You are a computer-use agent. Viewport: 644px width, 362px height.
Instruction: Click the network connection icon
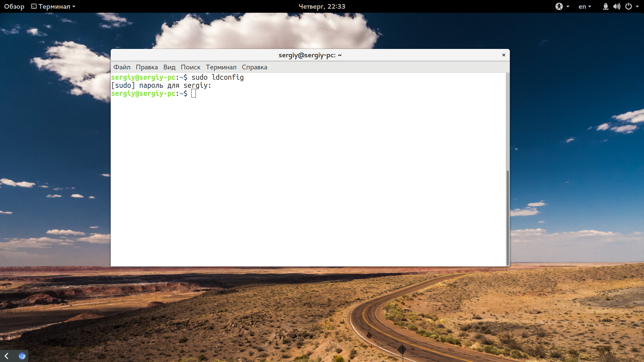click(x=605, y=6)
